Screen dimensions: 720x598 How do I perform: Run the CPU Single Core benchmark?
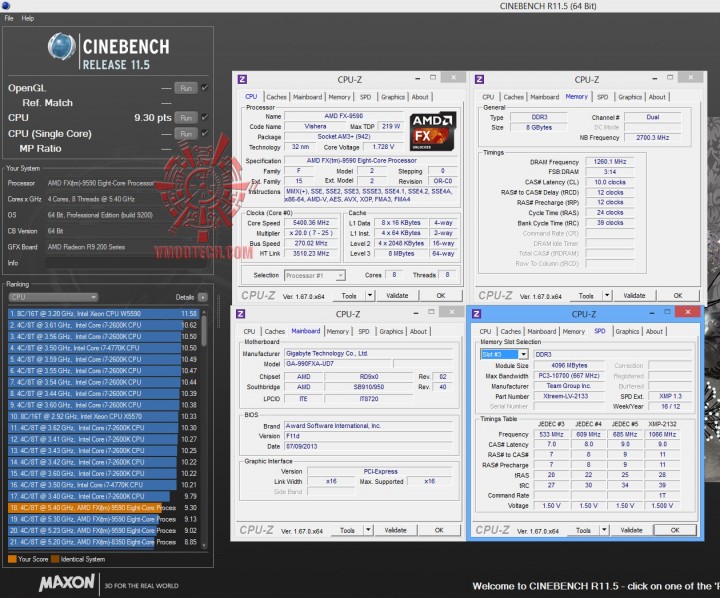(x=186, y=134)
